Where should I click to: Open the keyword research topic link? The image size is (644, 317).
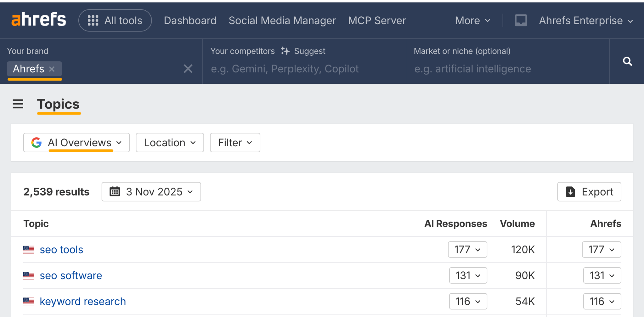(x=82, y=301)
